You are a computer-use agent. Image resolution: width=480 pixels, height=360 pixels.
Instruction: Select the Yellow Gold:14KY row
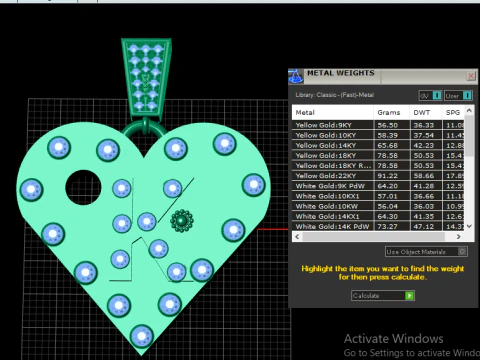click(x=378, y=145)
